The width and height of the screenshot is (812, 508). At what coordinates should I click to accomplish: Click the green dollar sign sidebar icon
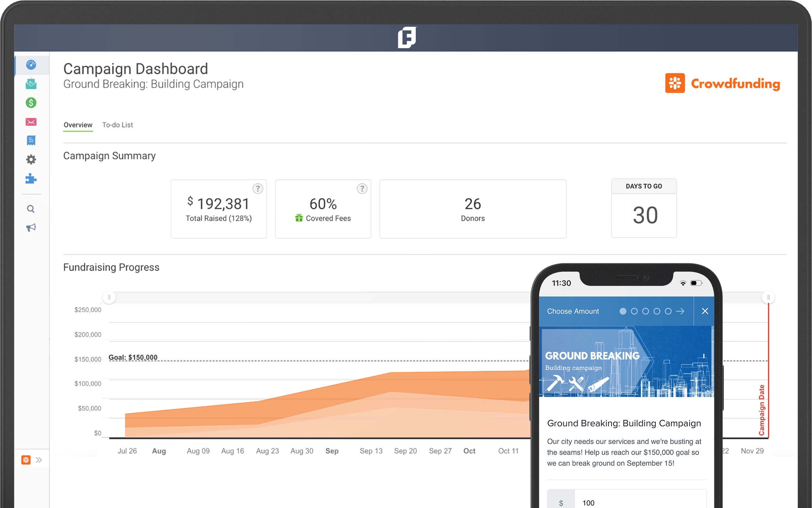(31, 103)
